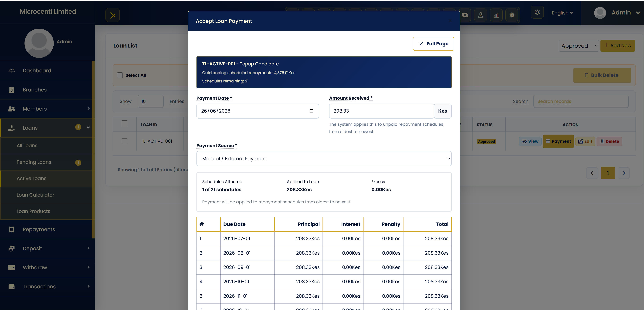Expand the Admin account menu chevron
This screenshot has width=644, height=310.
(638, 13)
